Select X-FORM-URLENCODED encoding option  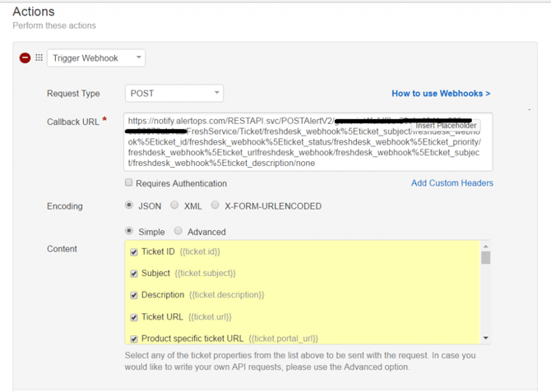[215, 205]
